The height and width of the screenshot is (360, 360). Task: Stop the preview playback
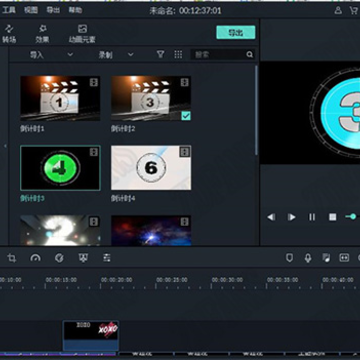(x=332, y=217)
